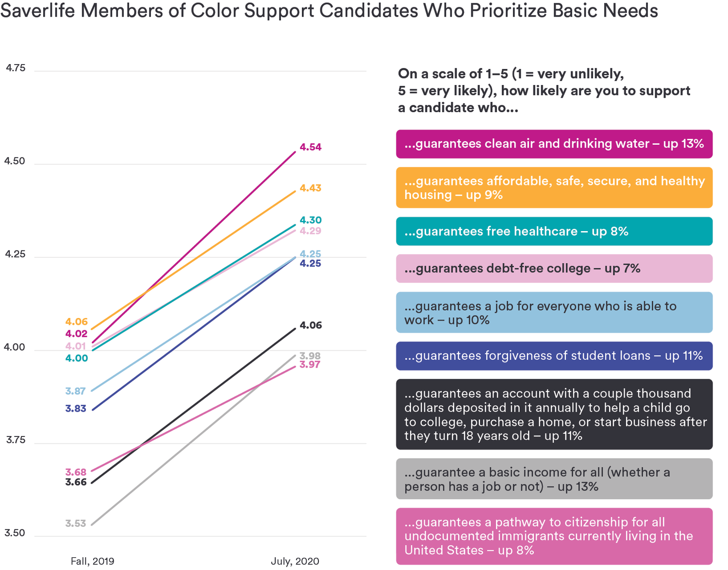The width and height of the screenshot is (728, 570).
Task: Click the 4.06 black ending value
Action: point(311,325)
